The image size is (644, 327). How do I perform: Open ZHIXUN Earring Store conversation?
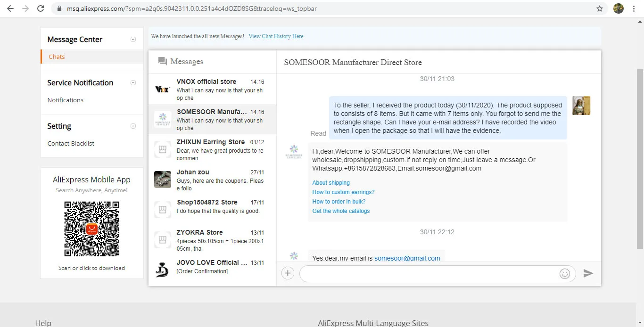click(212, 150)
